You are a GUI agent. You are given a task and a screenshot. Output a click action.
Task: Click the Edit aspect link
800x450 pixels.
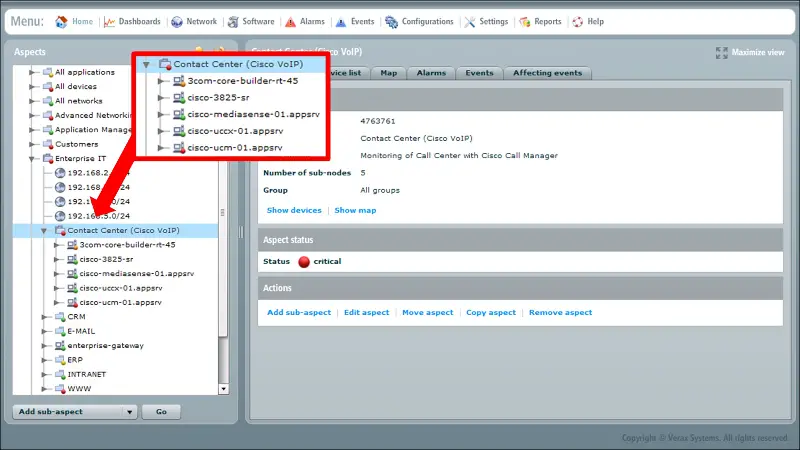[x=366, y=312]
